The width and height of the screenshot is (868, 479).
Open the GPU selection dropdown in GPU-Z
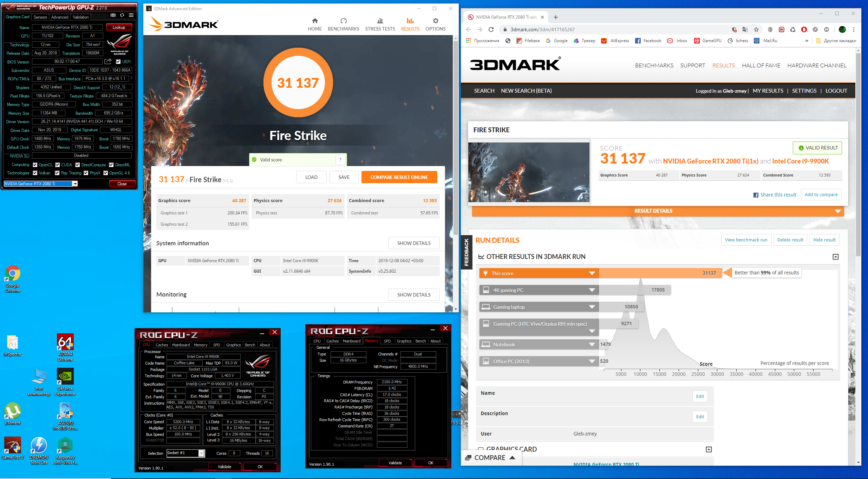coord(75,184)
